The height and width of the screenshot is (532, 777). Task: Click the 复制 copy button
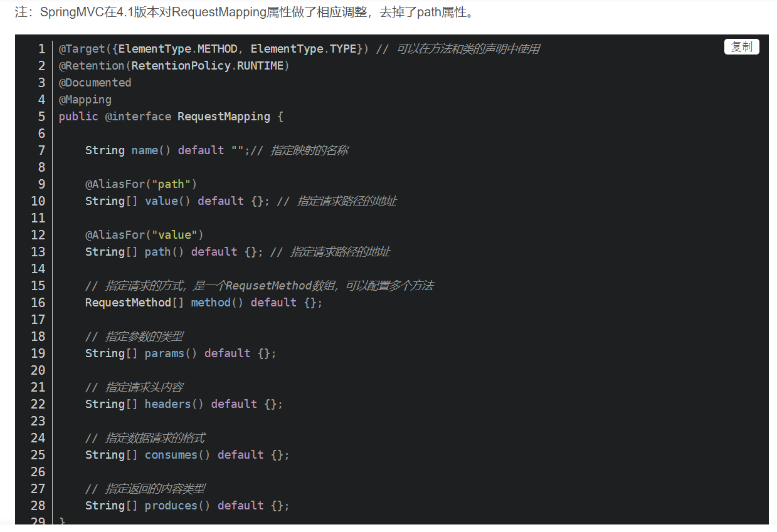[741, 47]
